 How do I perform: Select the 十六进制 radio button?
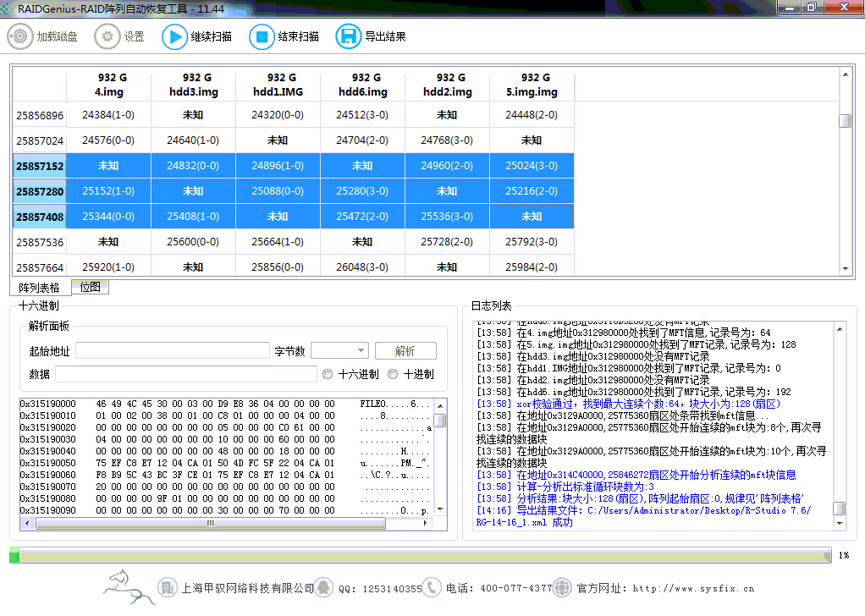[328, 374]
